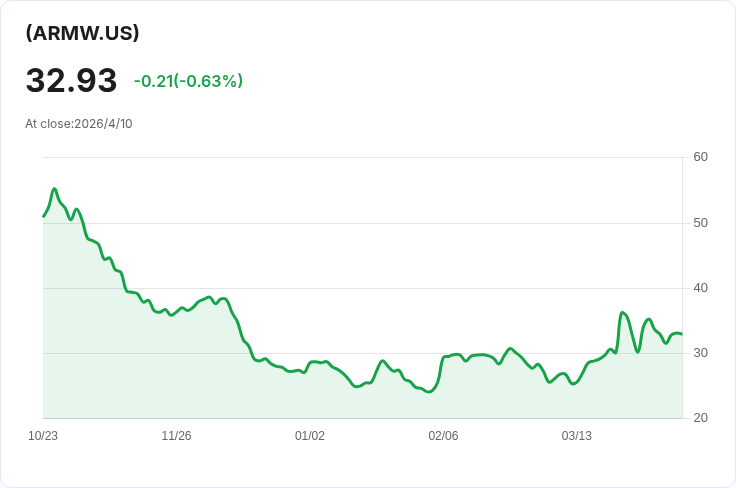Click the right endpoint of the price line
This screenshot has width=736, height=488.
click(x=682, y=334)
